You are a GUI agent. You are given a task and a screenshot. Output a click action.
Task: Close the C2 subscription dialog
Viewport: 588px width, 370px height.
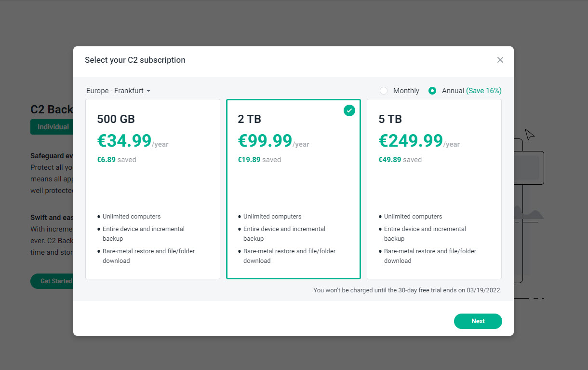point(500,60)
